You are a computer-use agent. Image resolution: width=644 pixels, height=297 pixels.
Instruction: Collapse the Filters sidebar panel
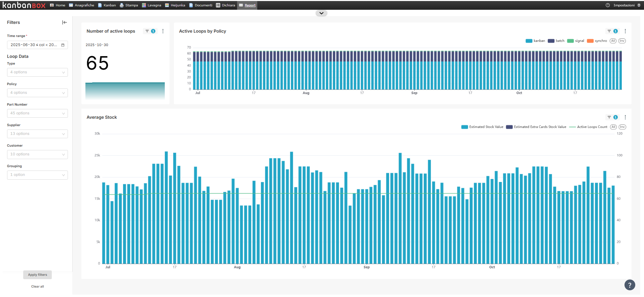(x=65, y=23)
